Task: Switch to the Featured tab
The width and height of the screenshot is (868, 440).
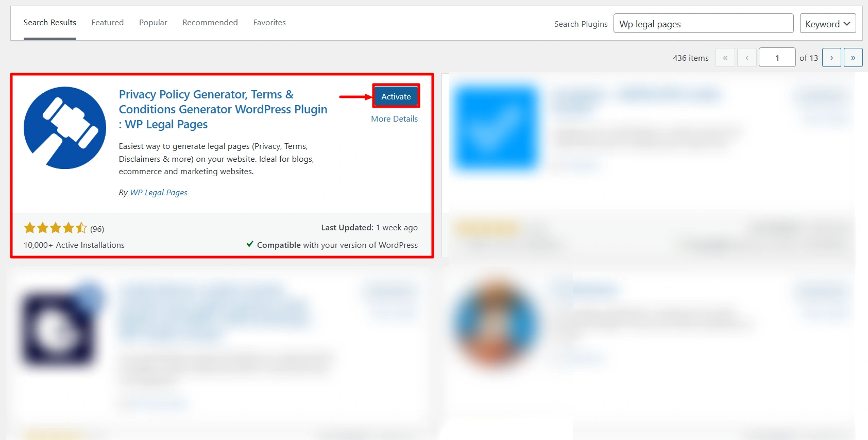Action: (x=108, y=23)
